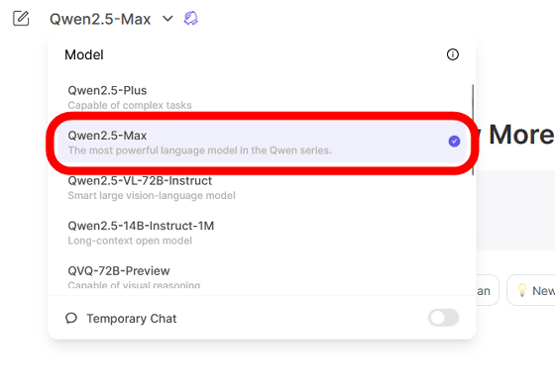Screen dimensions: 555x392
Task: Pick the Qwen2.5-14B-Instruct-1M model
Action: pos(262,233)
